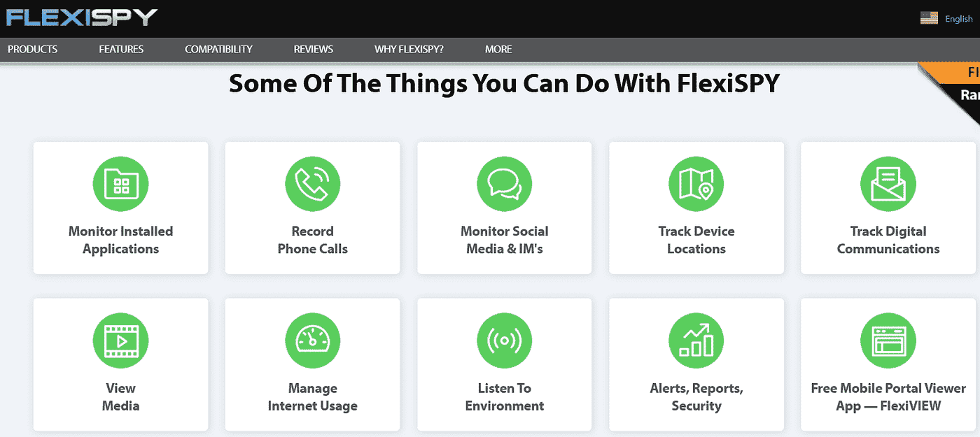Viewport: 980px width, 437px height.
Task: Open the Reviews menu item
Action: (314, 49)
